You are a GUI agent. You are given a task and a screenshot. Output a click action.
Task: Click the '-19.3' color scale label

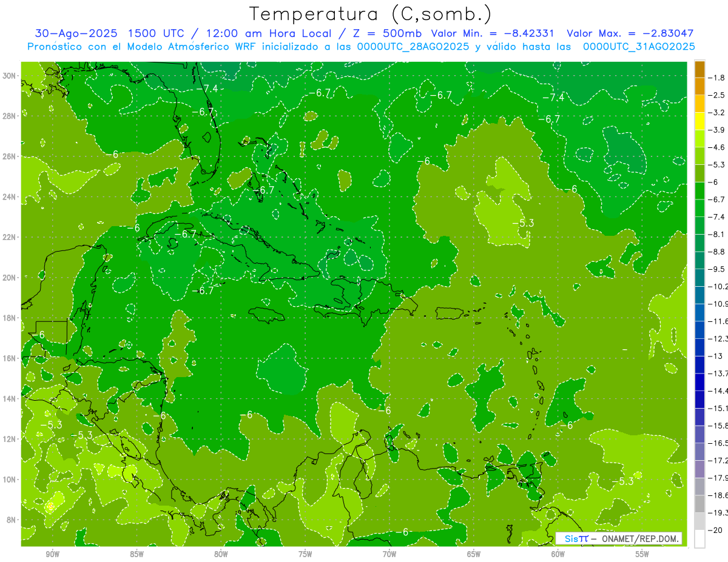point(718,513)
